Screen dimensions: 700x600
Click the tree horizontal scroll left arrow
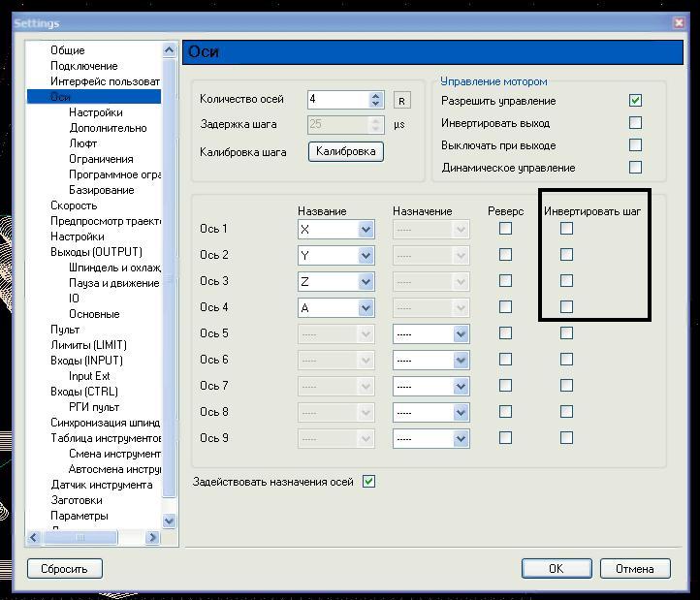(x=34, y=537)
